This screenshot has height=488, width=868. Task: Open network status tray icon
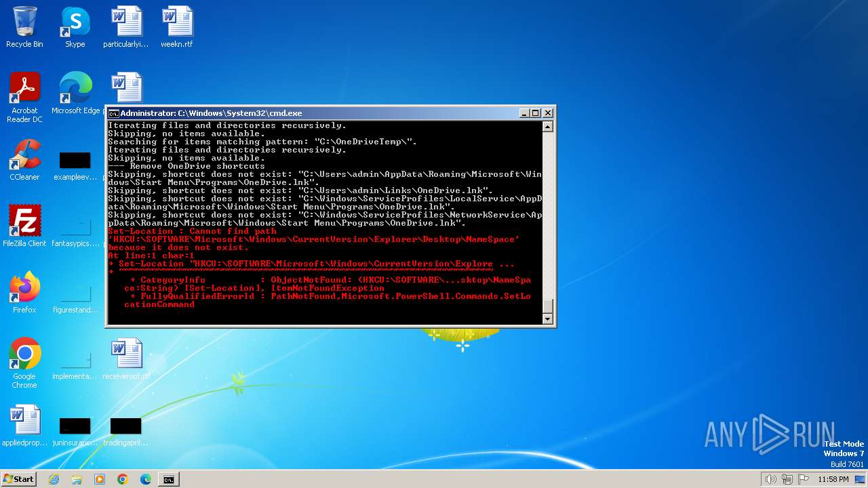[787, 479]
